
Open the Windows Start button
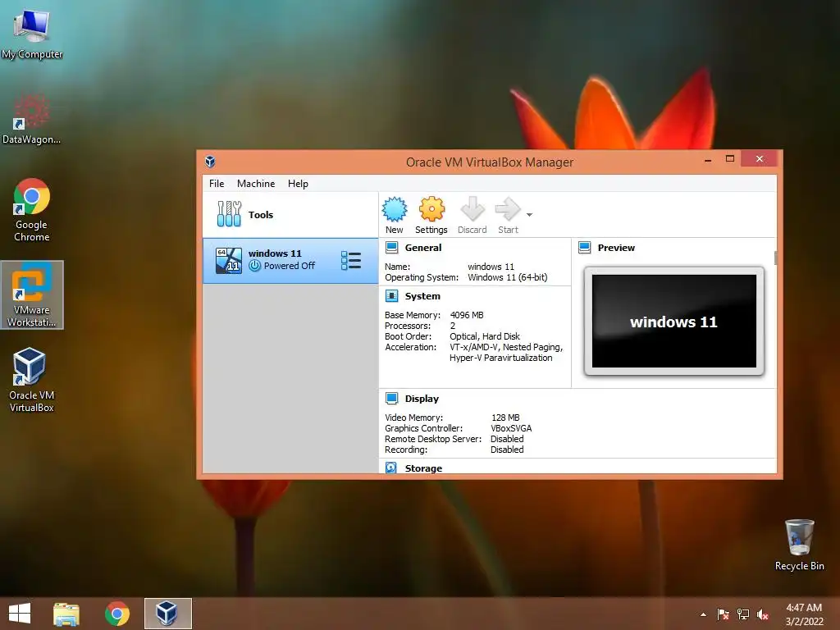pos(20,614)
